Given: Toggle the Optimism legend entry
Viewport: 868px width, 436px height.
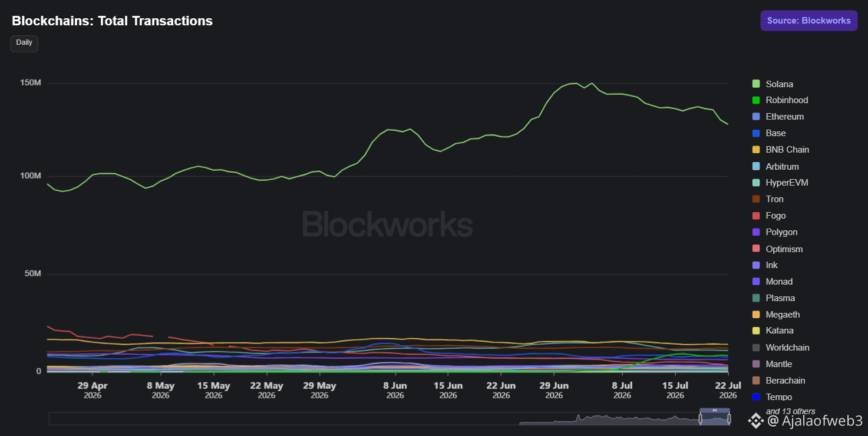Looking at the screenshot, I should click(777, 249).
